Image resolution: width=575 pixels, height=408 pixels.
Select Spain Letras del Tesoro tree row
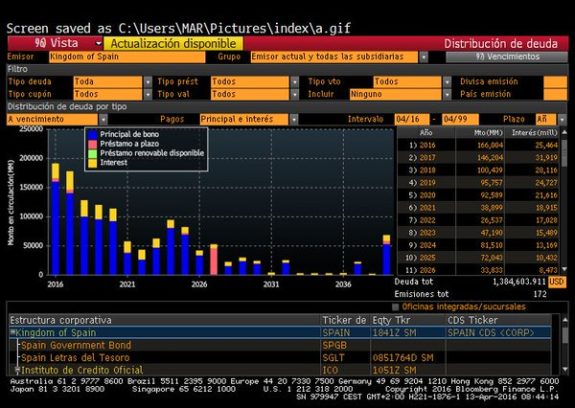tap(280, 357)
